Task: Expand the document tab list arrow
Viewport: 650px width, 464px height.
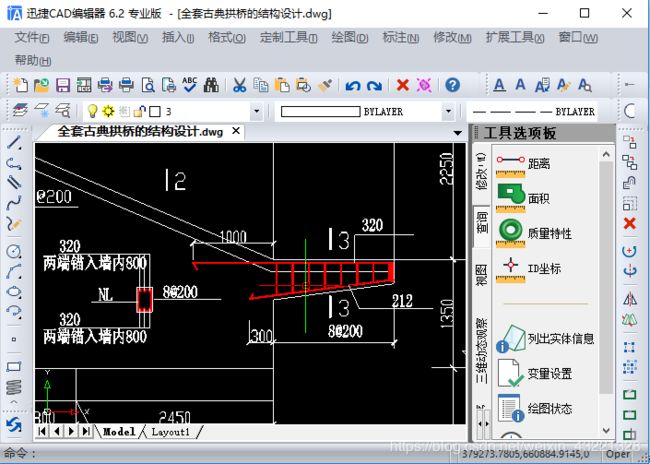Action: [457, 133]
